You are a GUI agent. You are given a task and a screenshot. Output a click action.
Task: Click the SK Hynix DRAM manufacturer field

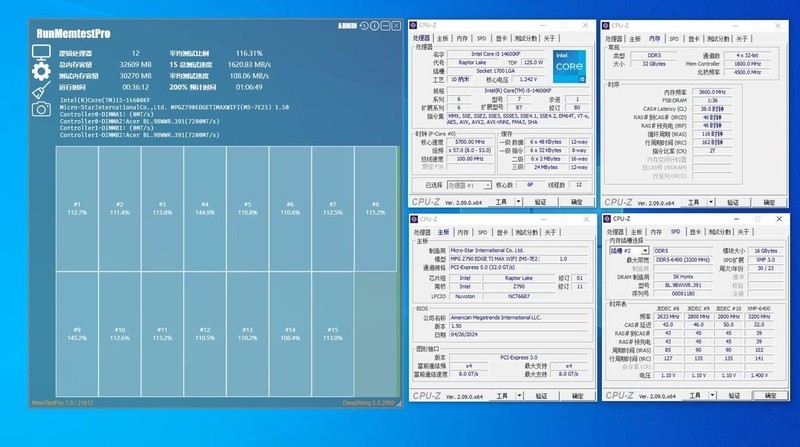click(x=683, y=277)
